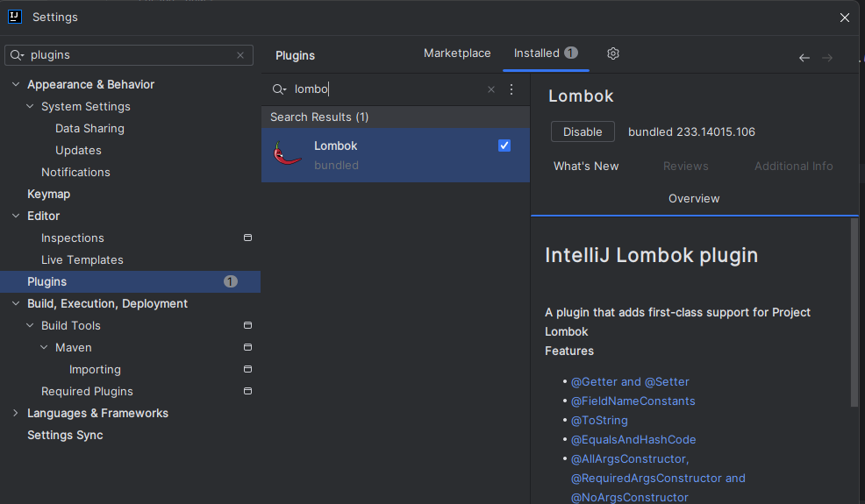865x504 pixels.
Task: Click the 'bundled 233.14015.106' version text
Action: click(691, 131)
